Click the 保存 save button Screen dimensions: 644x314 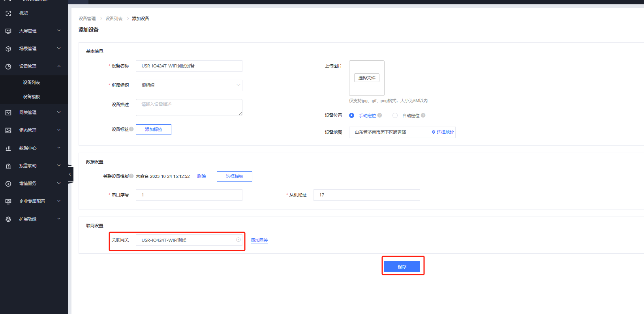402,266
